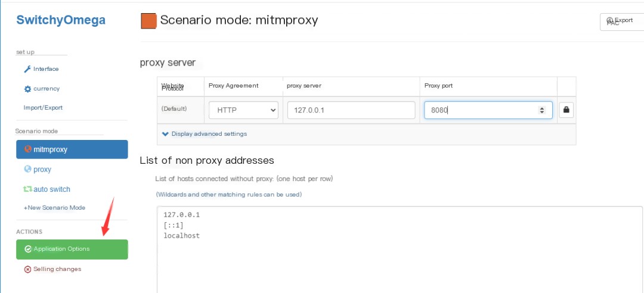Click the globe icon beside proxy
The width and height of the screenshot is (644, 293).
pyautogui.click(x=28, y=169)
